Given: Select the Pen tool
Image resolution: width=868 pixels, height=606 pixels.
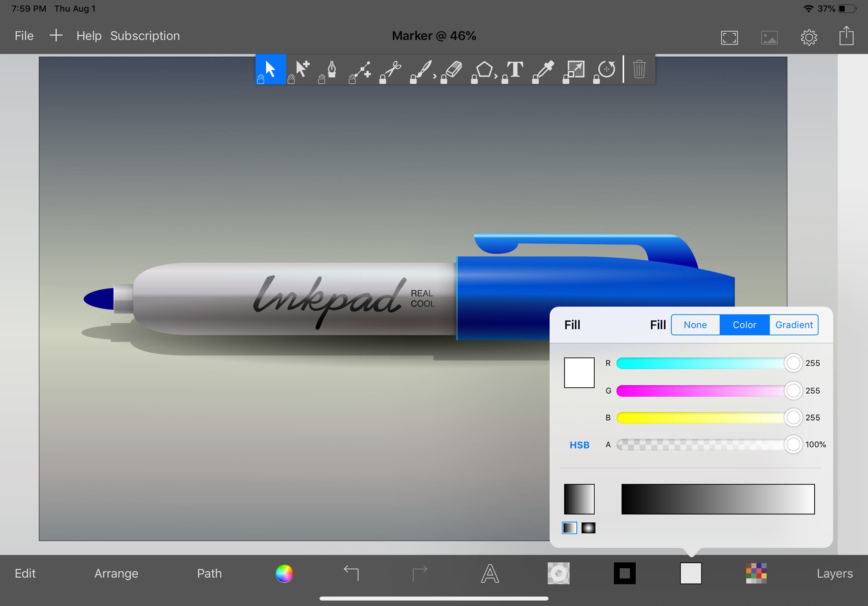Looking at the screenshot, I should click(x=332, y=69).
